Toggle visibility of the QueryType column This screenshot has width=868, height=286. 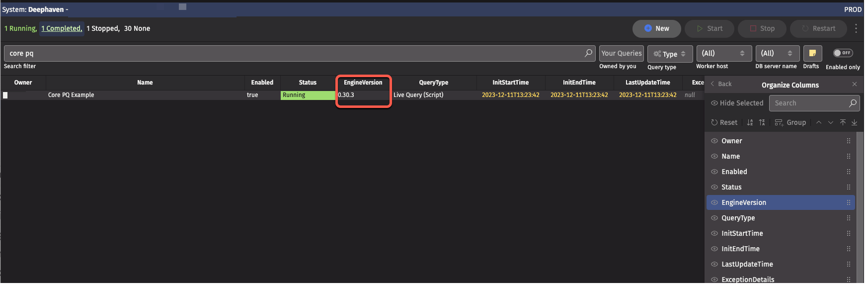[x=714, y=218]
